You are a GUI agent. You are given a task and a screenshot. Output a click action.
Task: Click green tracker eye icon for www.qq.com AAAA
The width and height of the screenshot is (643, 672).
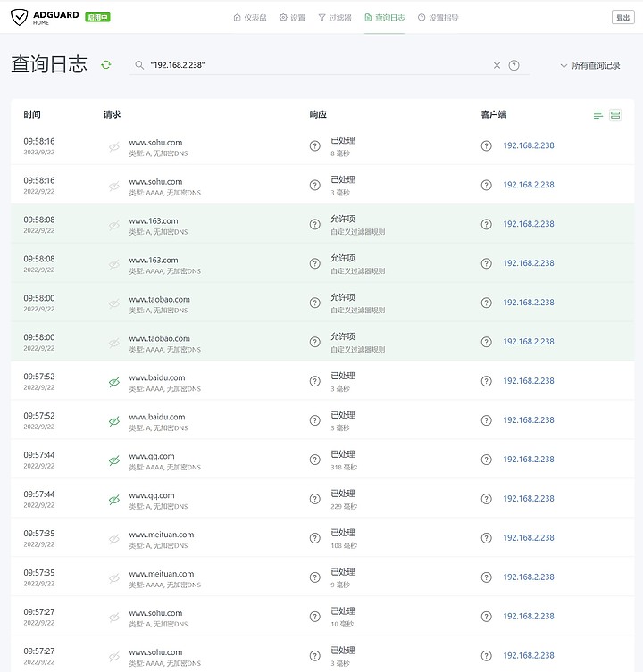pos(114,460)
